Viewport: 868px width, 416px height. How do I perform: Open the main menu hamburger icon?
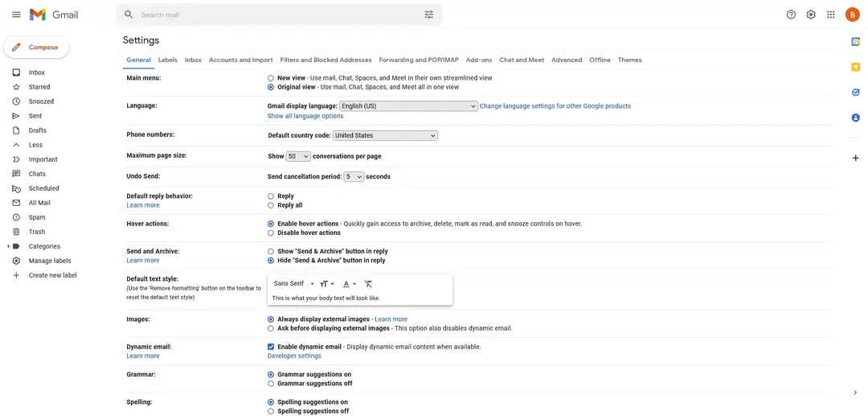tap(16, 14)
